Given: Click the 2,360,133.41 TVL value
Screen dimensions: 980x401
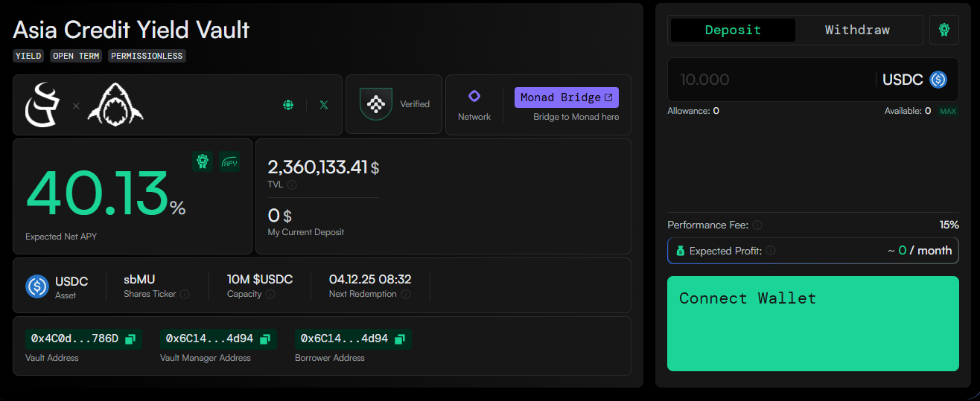Looking at the screenshot, I should coord(317,167).
